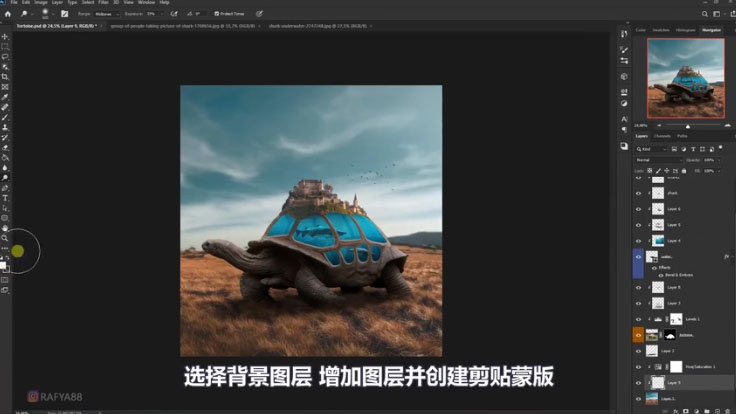This screenshot has width=736, height=414.
Task: Toggle visibility of the Levels 1 layer
Action: pos(638,318)
